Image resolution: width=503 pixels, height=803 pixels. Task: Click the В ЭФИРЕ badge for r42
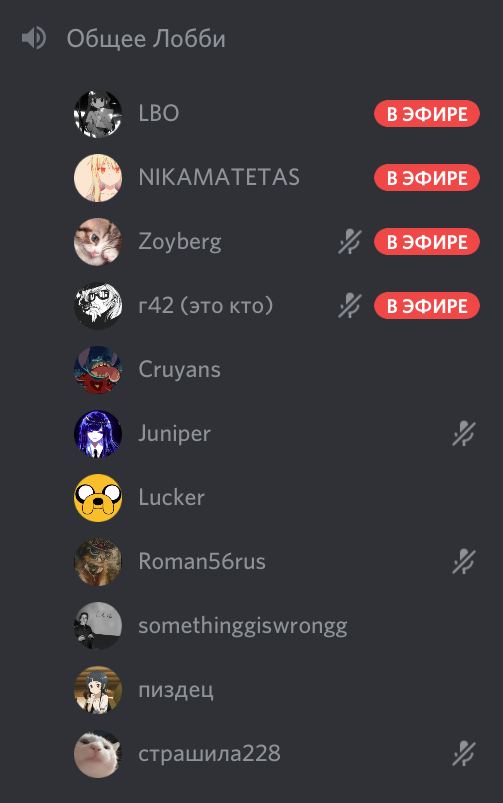coord(427,306)
